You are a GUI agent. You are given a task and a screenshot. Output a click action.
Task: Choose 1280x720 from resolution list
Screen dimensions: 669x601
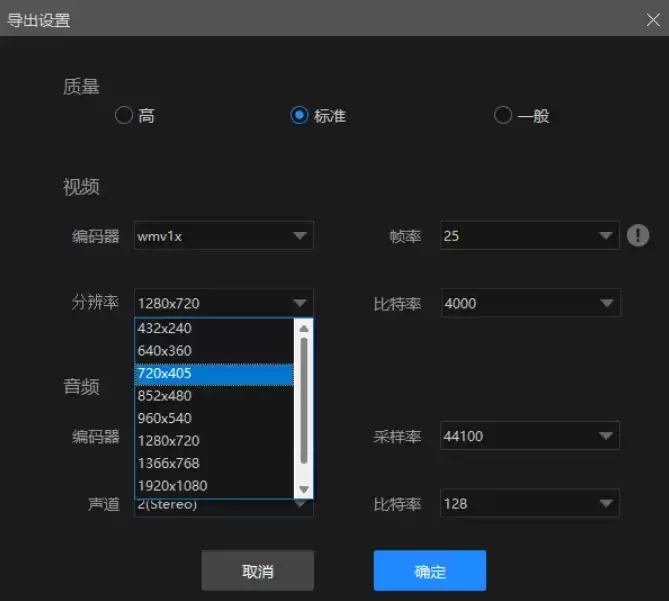[x=215, y=441]
